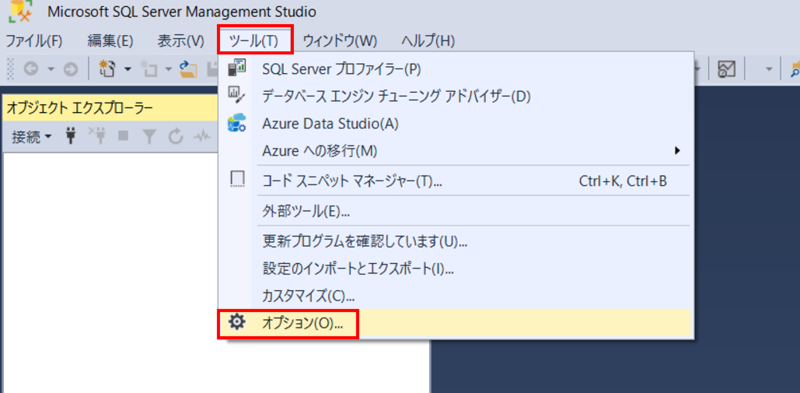Click the filter funnel icon
Screen dimensions: 800x393
tap(149, 136)
